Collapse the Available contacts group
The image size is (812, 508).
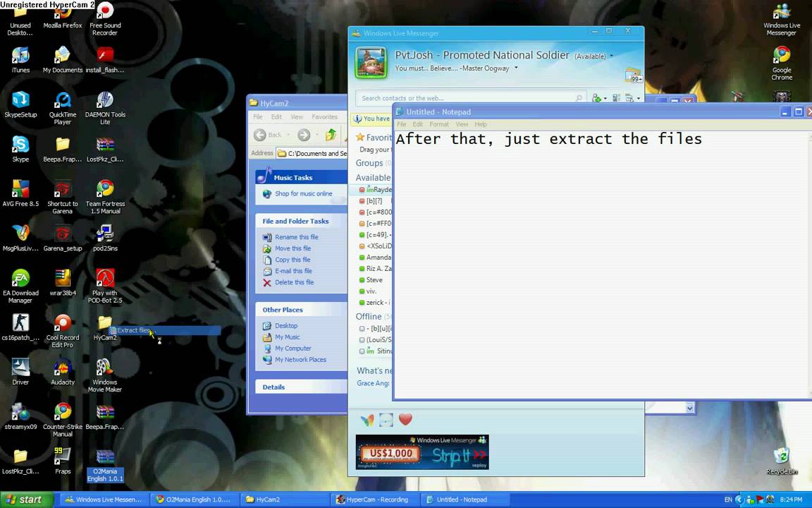tap(373, 177)
